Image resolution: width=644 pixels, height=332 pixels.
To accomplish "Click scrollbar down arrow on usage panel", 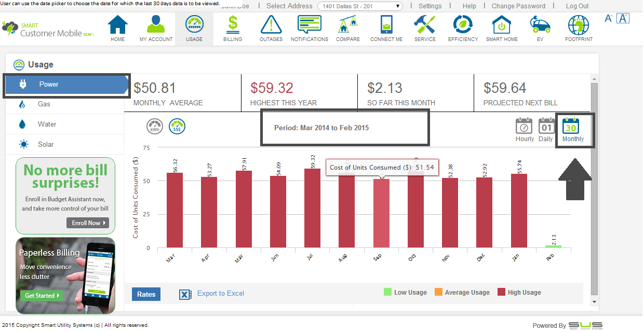I will tap(595, 301).
